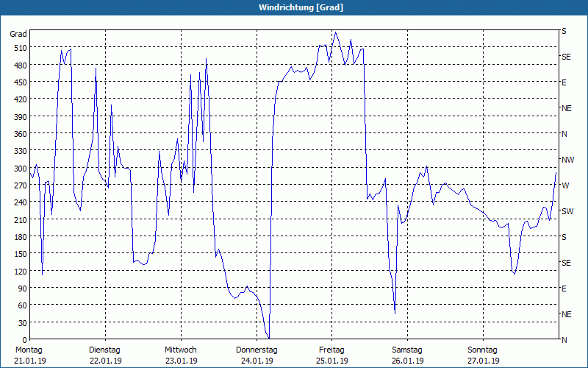Viewport: 588px width, 368px height.
Task: Select the 390 value on the degree axis
Action: (21, 117)
